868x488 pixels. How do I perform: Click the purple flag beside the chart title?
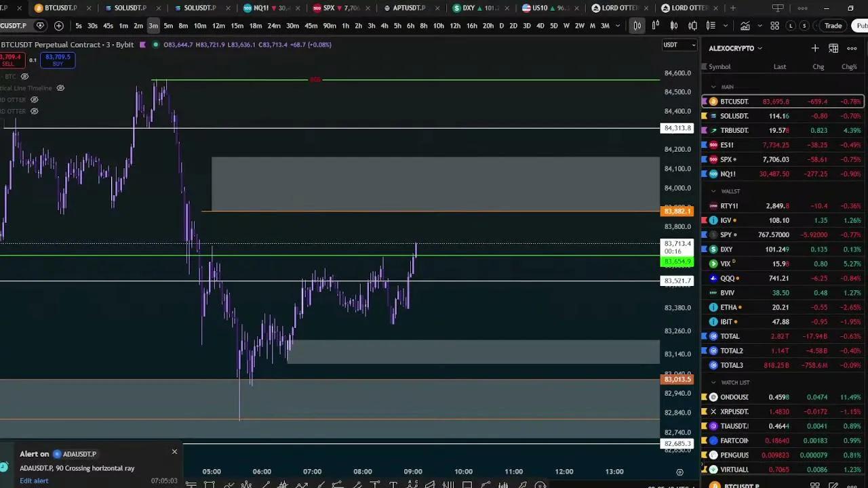142,45
